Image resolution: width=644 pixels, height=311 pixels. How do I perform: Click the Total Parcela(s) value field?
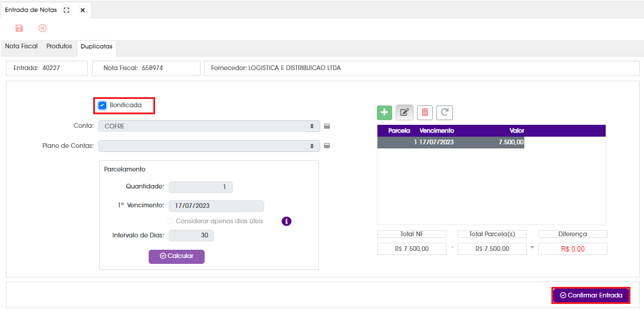pyautogui.click(x=492, y=249)
